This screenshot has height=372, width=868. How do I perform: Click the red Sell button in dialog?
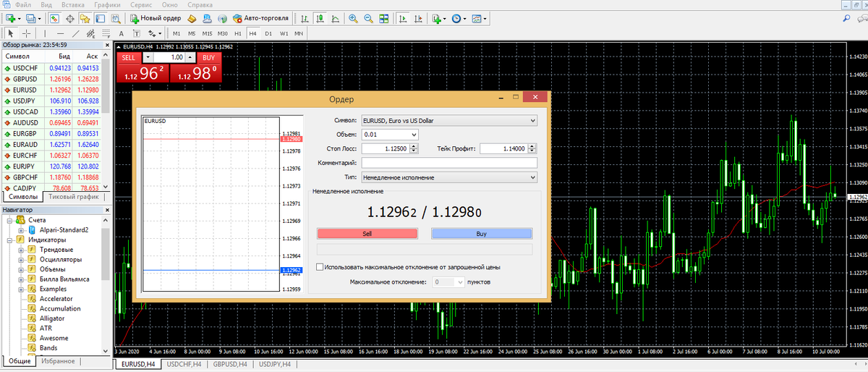coord(367,234)
